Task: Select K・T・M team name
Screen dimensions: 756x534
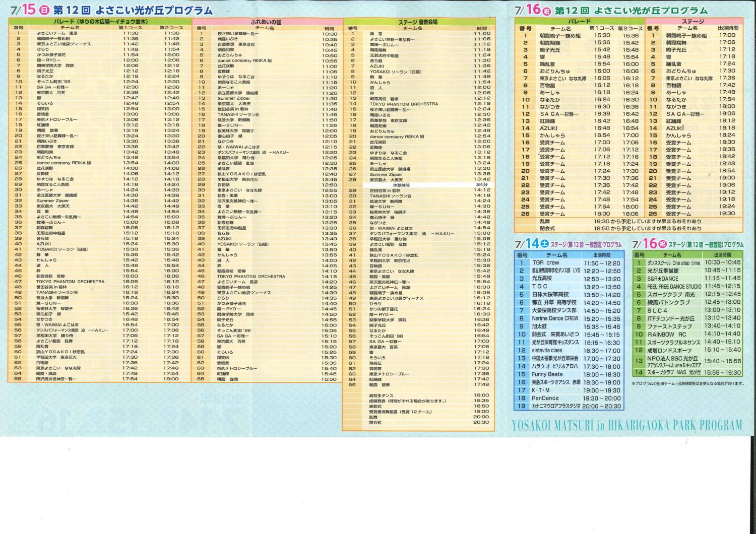Action: click(541, 390)
